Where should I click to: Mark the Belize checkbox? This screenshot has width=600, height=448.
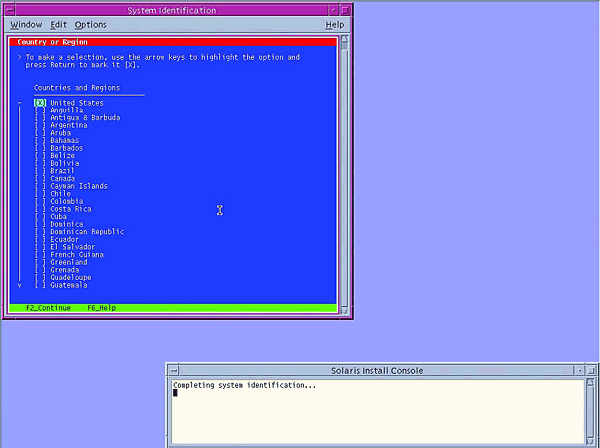(40, 156)
